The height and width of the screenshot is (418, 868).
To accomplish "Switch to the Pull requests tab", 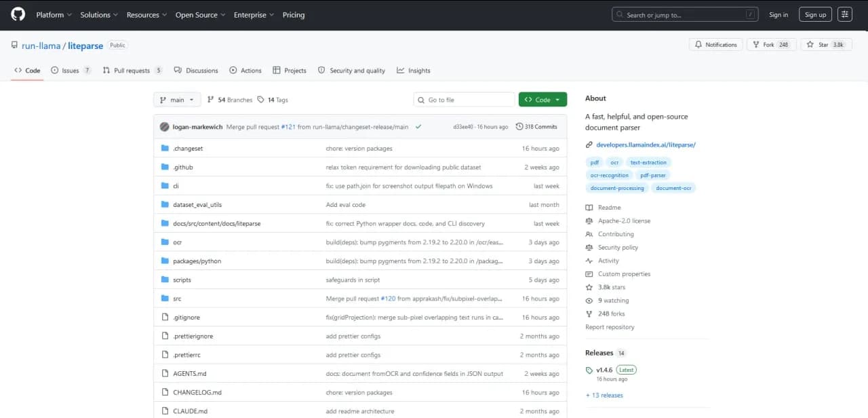I will (x=132, y=71).
